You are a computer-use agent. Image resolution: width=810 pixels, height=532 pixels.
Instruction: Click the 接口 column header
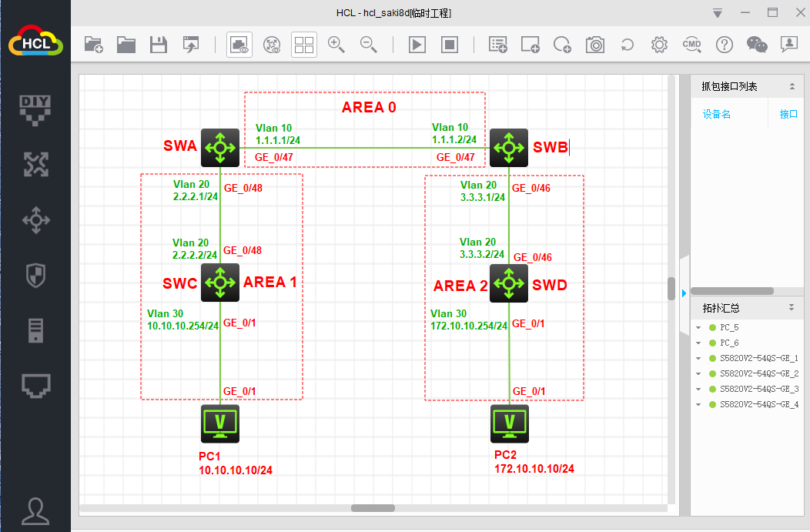(788, 114)
